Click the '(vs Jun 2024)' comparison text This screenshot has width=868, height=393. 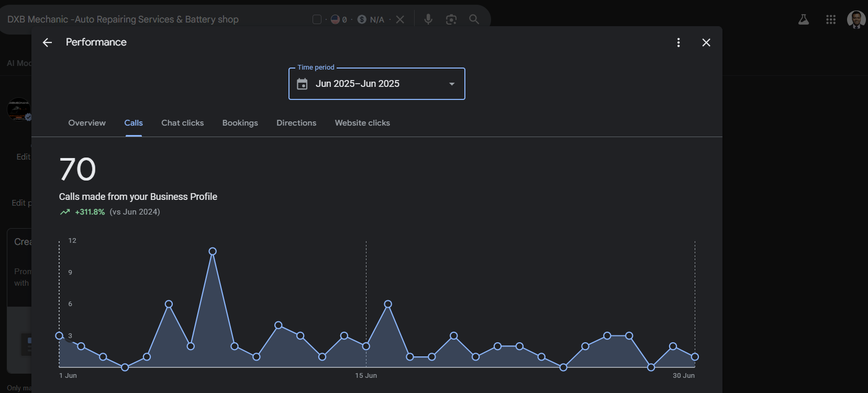pos(135,212)
